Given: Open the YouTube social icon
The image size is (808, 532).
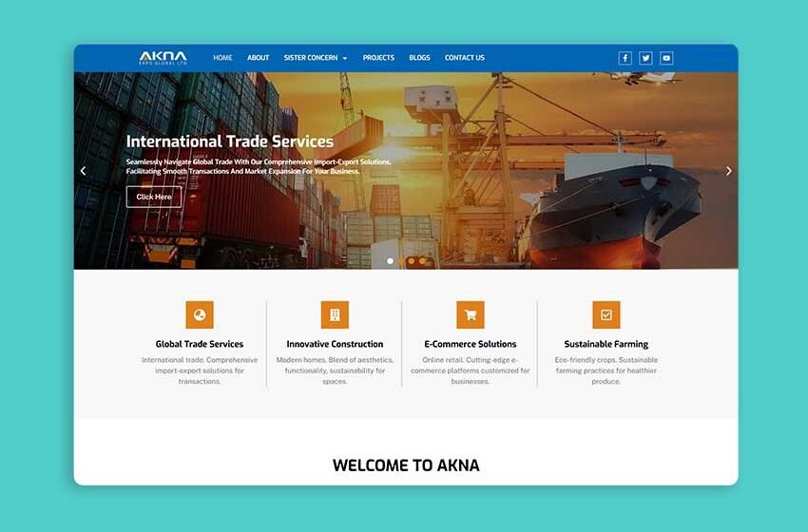Looking at the screenshot, I should tap(666, 58).
